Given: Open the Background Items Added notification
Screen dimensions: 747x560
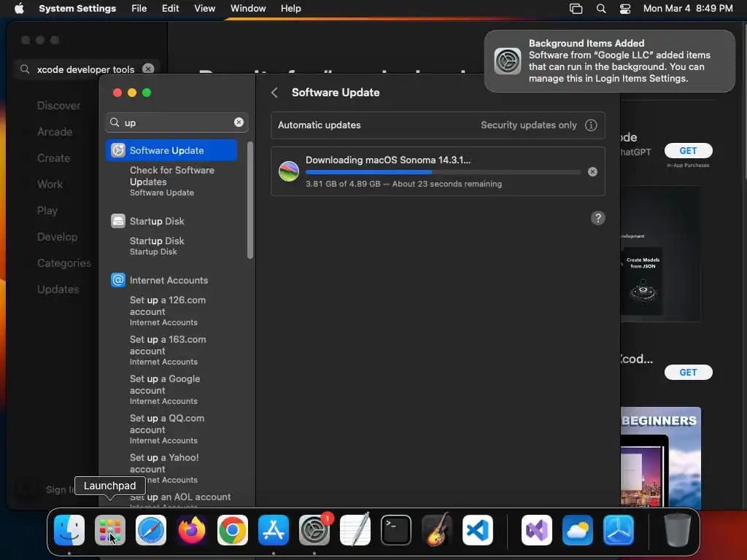Looking at the screenshot, I should click(x=609, y=61).
